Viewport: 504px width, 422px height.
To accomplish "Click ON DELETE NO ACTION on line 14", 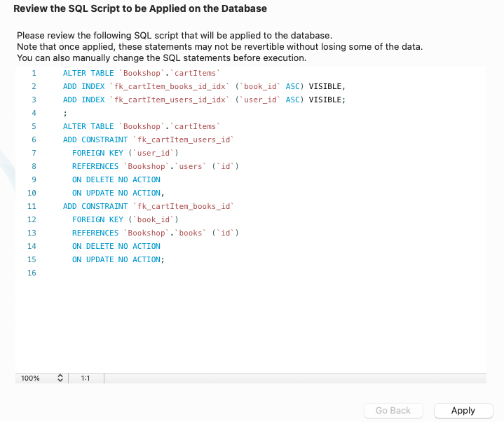I will click(x=116, y=246).
